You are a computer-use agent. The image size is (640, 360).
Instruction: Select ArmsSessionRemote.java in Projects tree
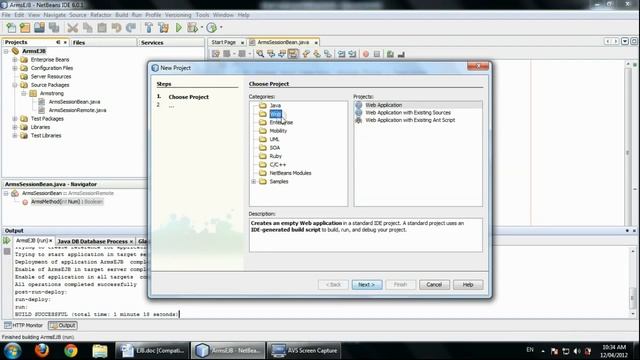78,110
